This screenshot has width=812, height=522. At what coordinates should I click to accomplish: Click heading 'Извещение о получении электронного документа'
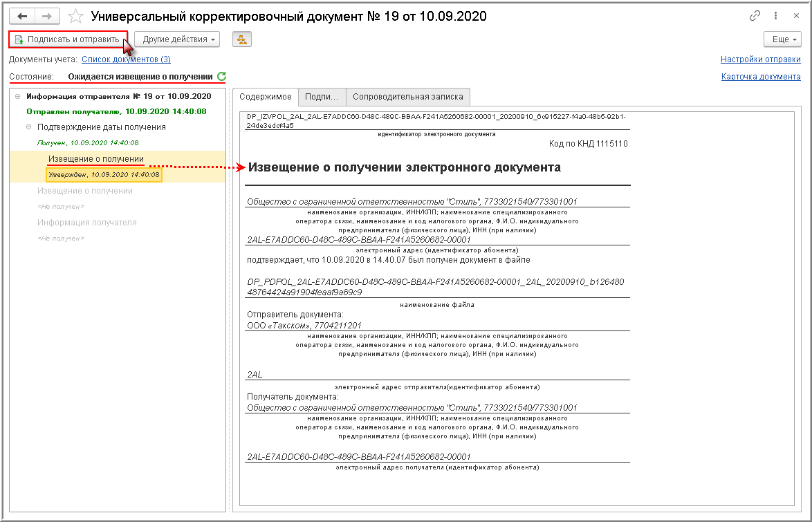[x=405, y=167]
